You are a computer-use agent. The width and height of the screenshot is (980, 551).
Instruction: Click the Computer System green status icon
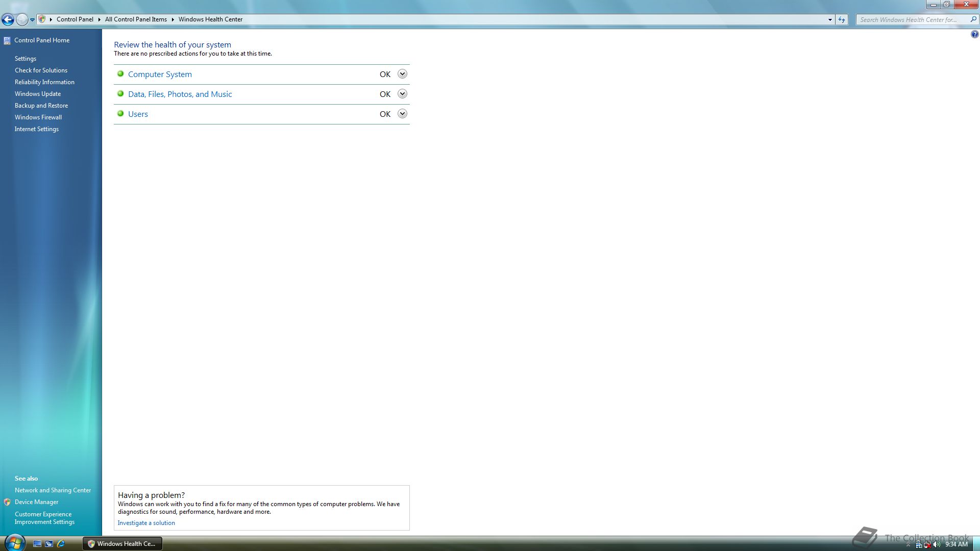tap(120, 73)
